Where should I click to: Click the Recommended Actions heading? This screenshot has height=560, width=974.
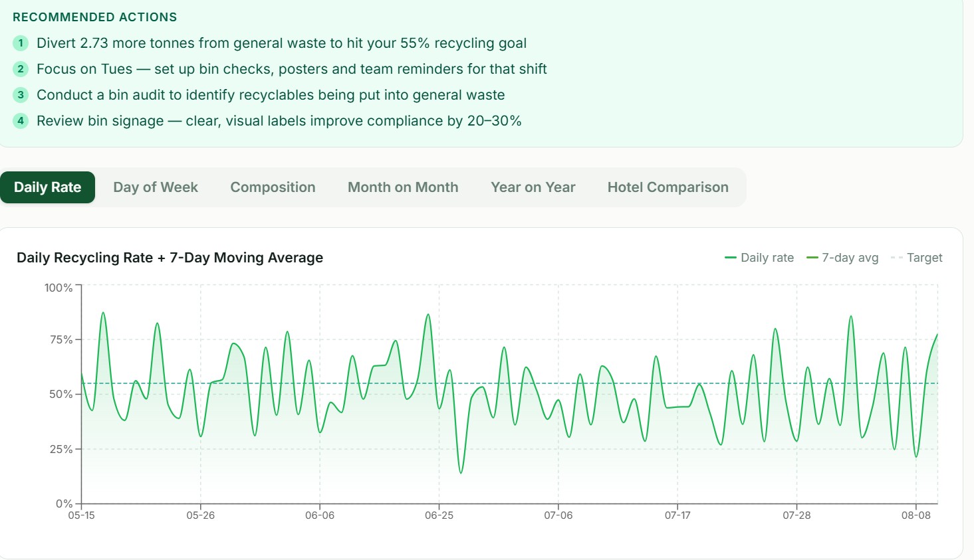95,17
